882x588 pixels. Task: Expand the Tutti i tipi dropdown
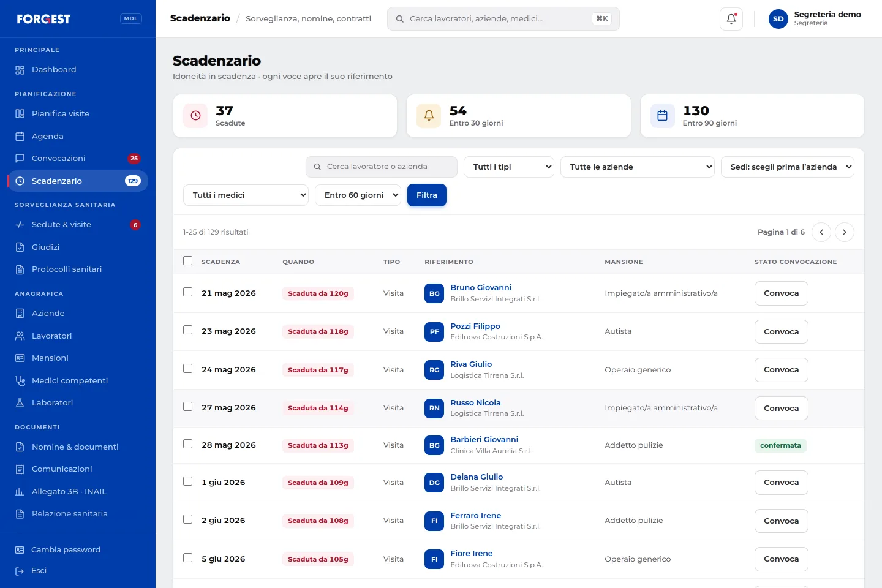click(509, 167)
